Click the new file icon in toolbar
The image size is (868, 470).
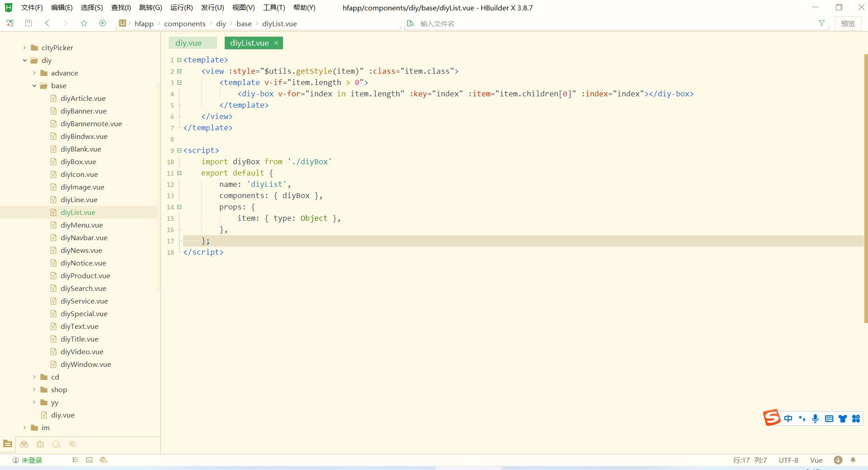click(x=9, y=23)
